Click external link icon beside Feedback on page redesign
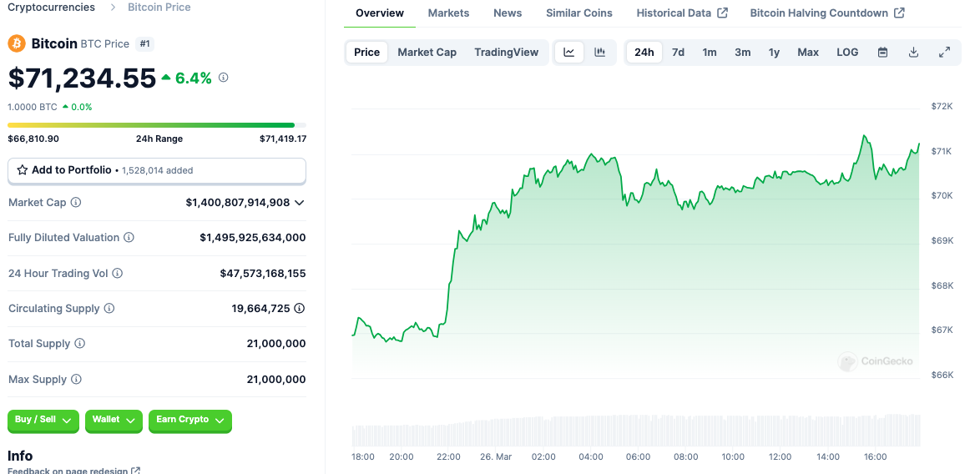The width and height of the screenshot is (980, 474). pyautogui.click(x=136, y=471)
